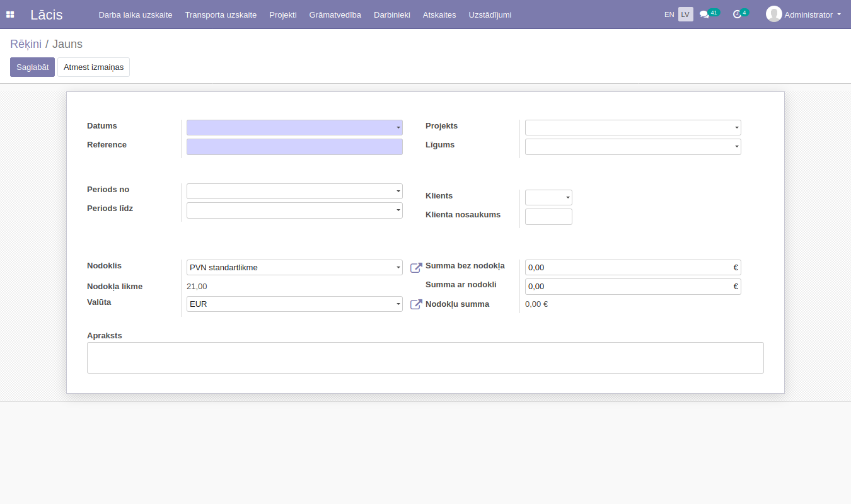
Task: Switch language to LV
Action: tap(685, 14)
